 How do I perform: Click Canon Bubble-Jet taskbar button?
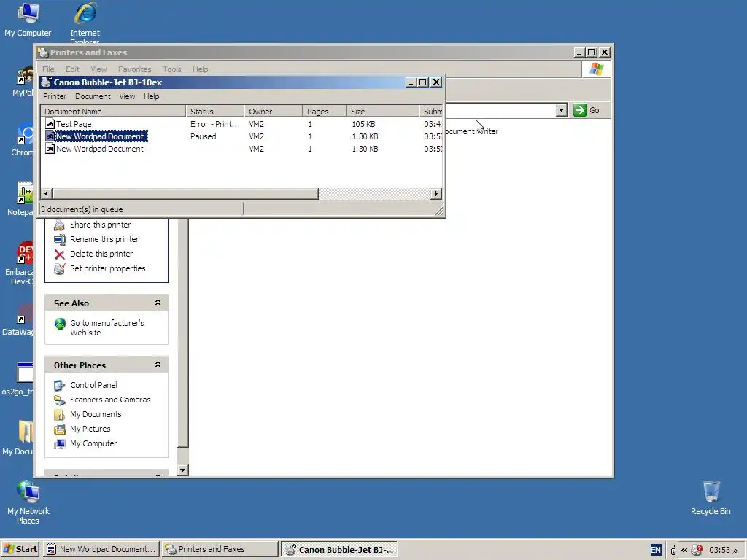[x=338, y=549]
